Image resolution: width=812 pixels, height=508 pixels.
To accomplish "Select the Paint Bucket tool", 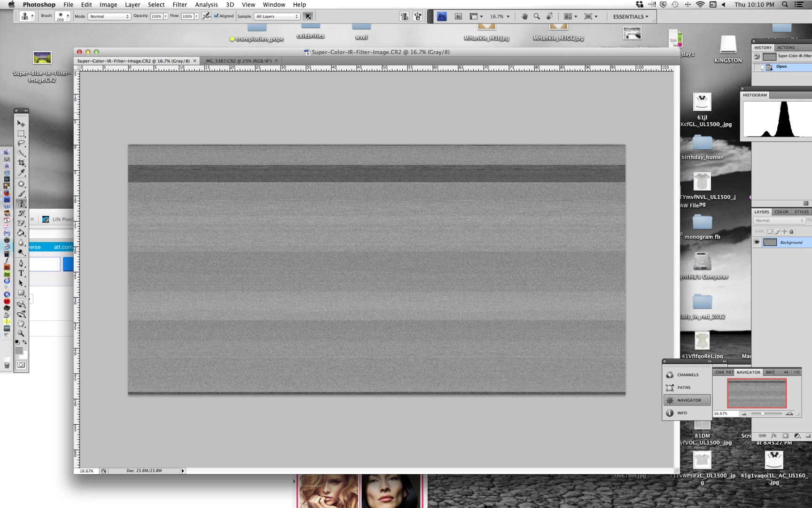I will [21, 233].
